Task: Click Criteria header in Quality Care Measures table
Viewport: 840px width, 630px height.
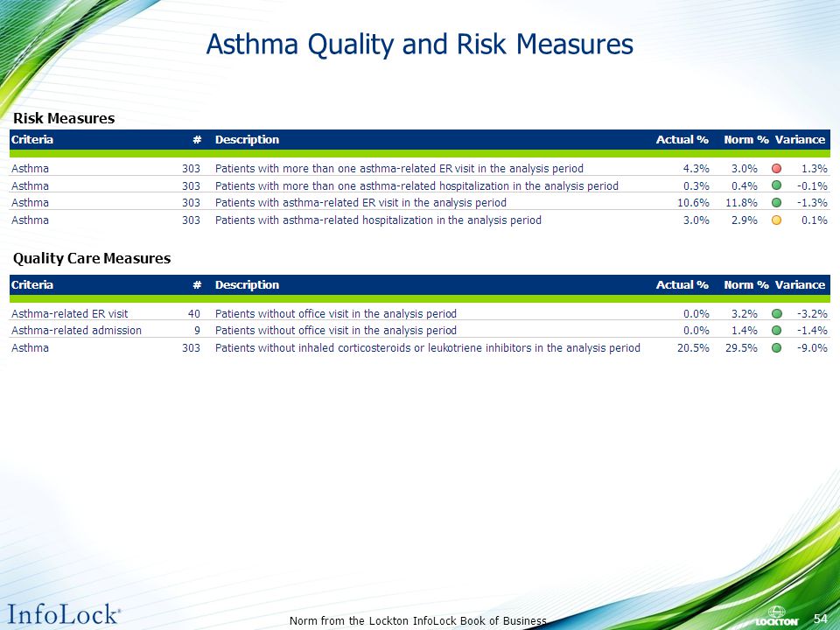Action: tap(32, 285)
